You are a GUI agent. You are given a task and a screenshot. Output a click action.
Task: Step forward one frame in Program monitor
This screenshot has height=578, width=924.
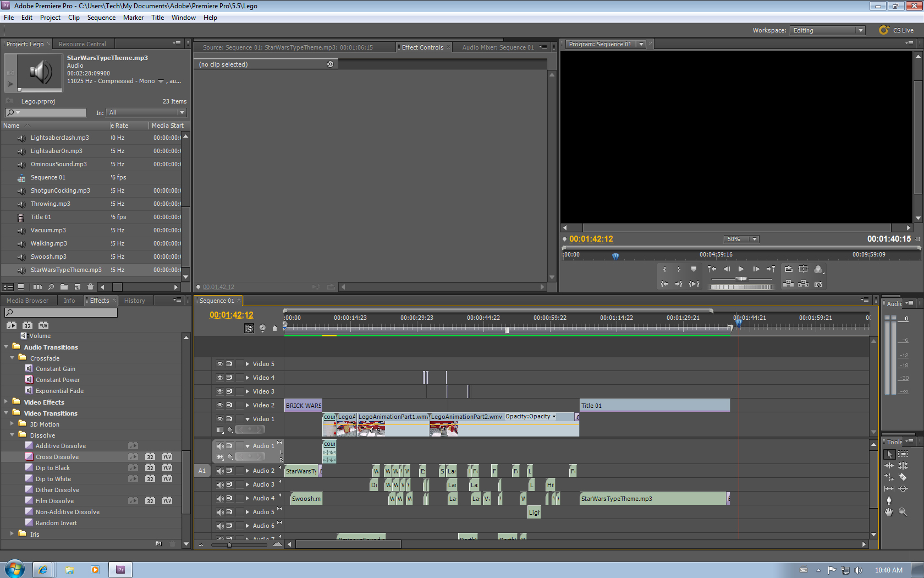(756, 269)
